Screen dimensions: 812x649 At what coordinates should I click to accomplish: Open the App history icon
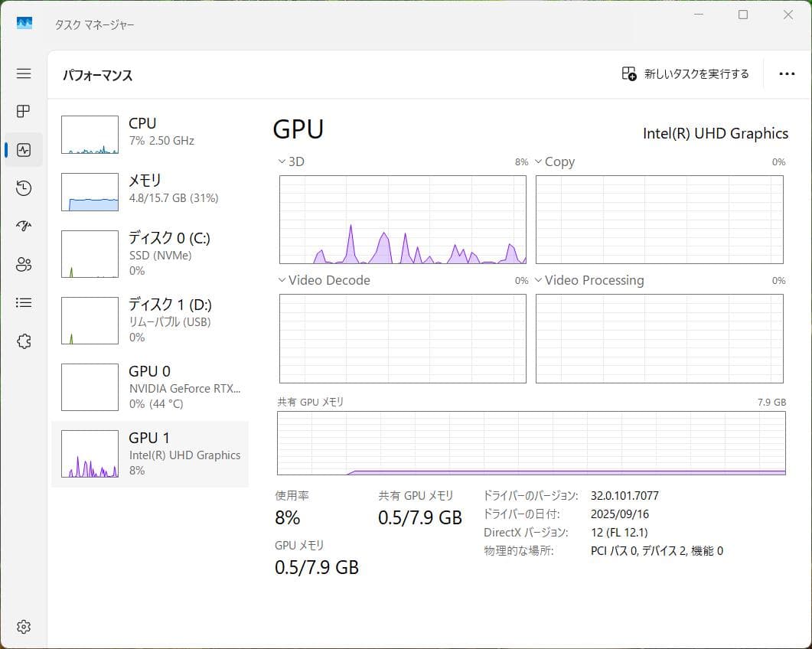(x=24, y=188)
